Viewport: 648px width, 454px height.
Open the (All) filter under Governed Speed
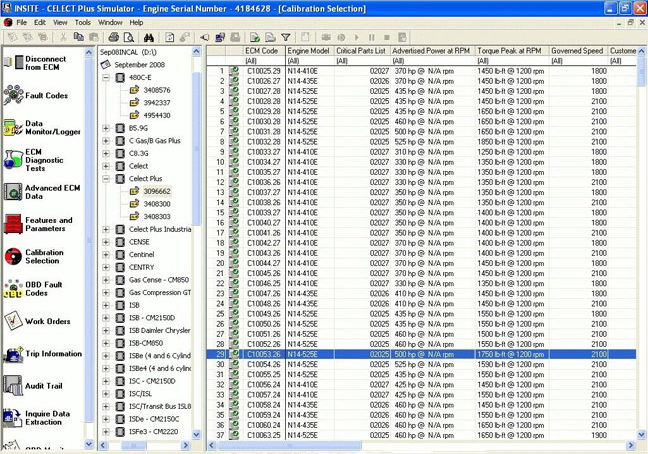pyautogui.click(x=578, y=61)
